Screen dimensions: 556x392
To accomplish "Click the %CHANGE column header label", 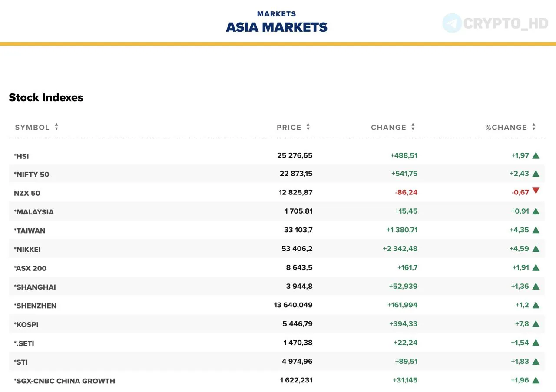I will [x=506, y=128].
